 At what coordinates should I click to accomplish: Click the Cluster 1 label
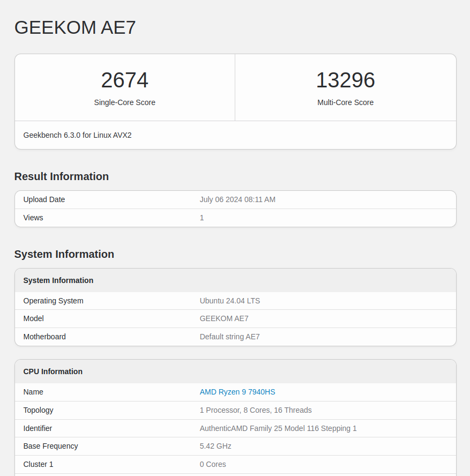[x=38, y=464]
